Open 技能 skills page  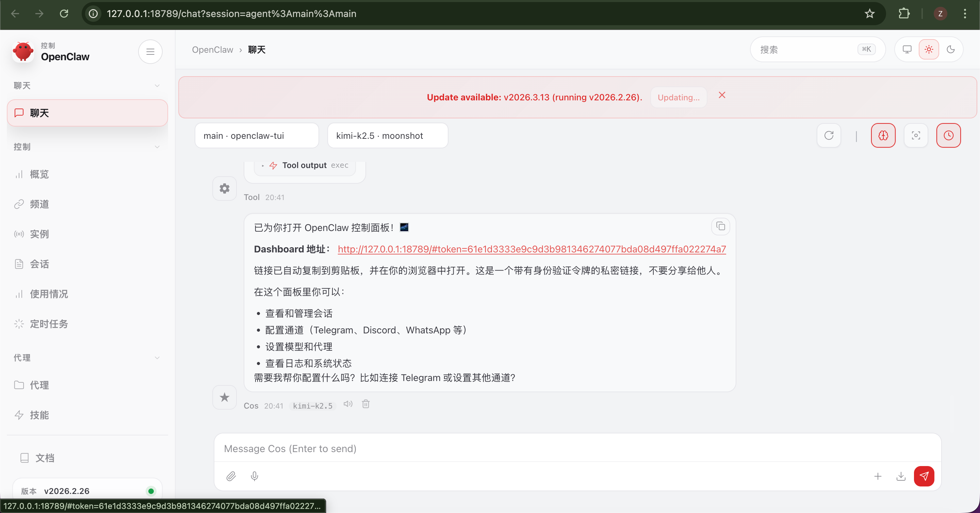tap(87, 415)
